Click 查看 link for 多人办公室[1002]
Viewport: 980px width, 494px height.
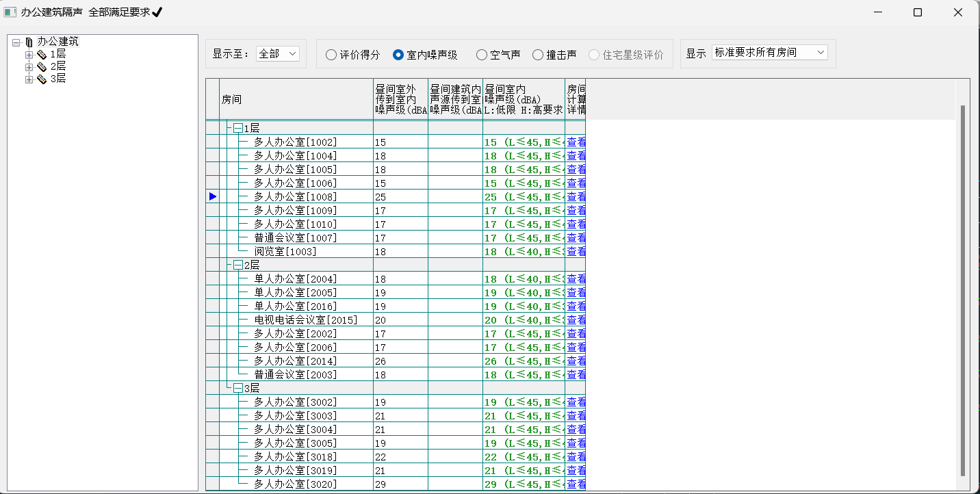576,142
